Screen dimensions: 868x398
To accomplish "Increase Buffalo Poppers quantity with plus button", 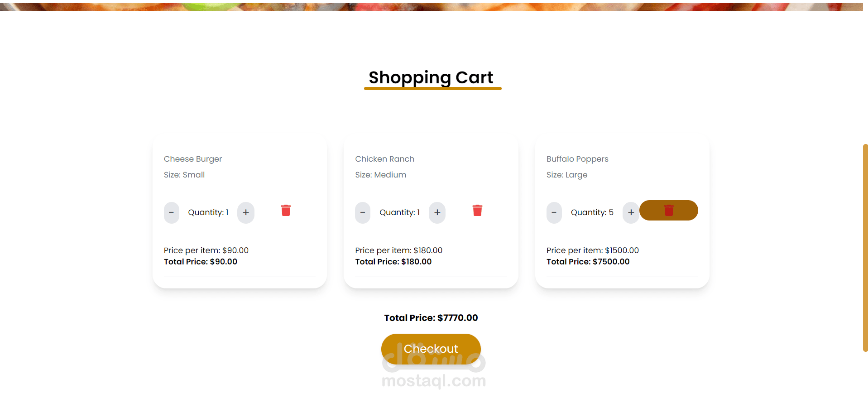I will 631,212.
